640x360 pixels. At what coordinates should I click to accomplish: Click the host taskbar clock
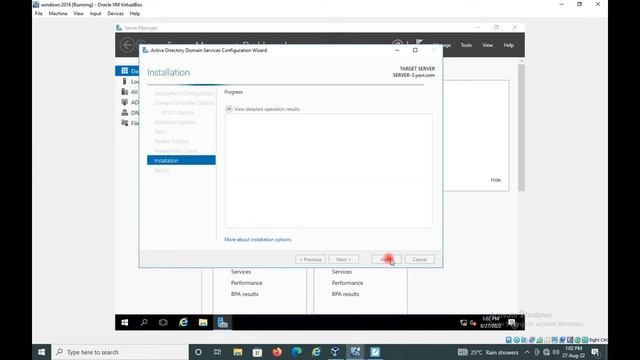[x=573, y=352]
